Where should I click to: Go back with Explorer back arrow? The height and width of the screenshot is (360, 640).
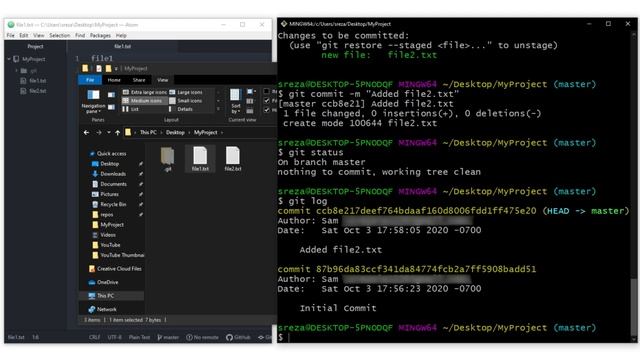tap(86, 132)
